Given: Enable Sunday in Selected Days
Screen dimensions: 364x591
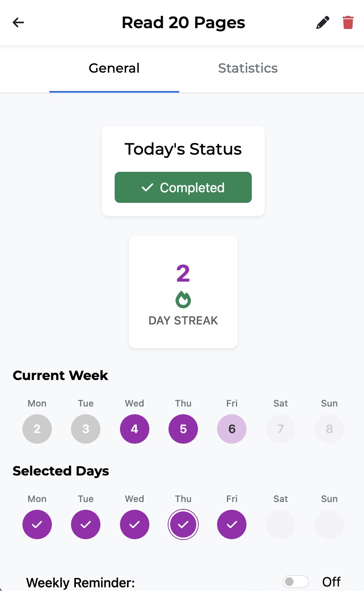Looking at the screenshot, I should [329, 524].
